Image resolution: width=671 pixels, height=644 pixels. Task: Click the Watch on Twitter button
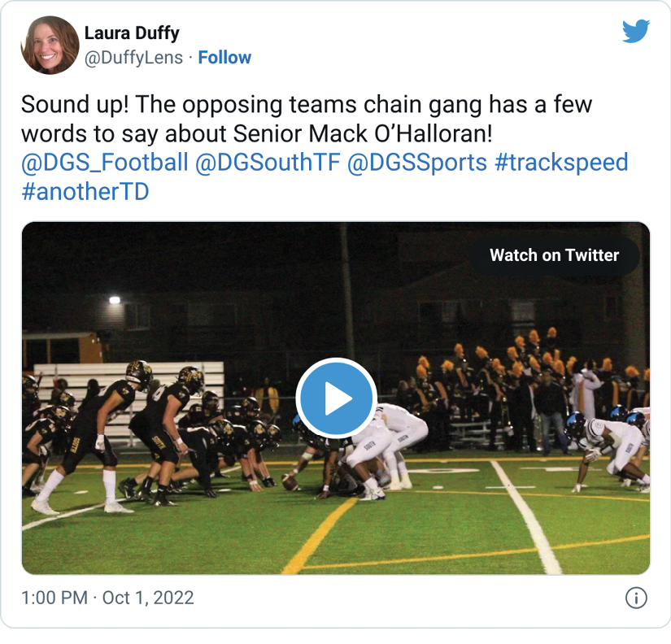(554, 255)
